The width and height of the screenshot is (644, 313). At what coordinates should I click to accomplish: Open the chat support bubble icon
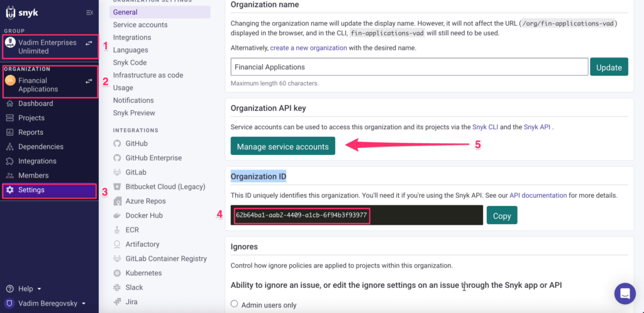tap(625, 293)
